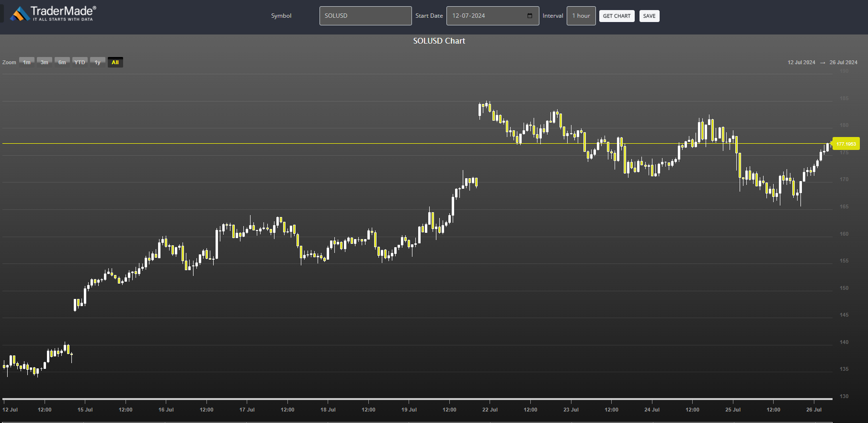Click the 15 Jul axis label
Viewport: 868px width, 423px height.
point(85,410)
